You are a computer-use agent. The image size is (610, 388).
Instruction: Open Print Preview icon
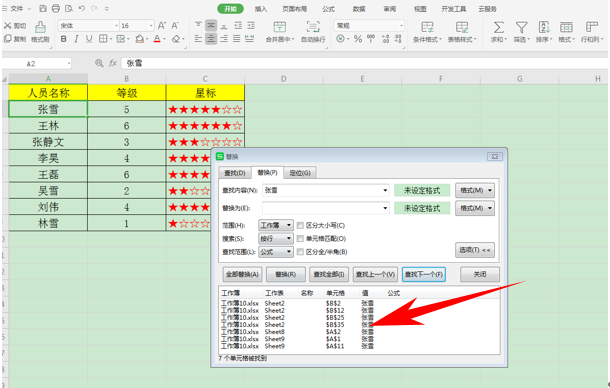(x=69, y=9)
